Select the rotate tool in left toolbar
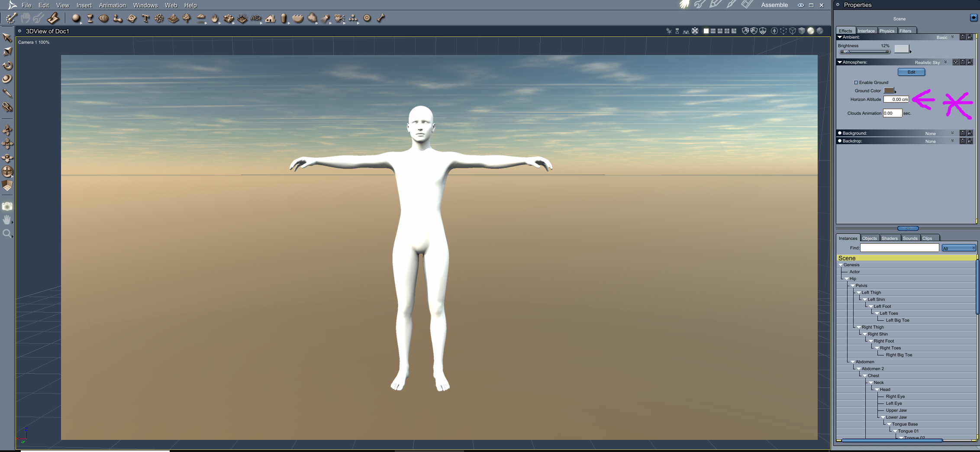The width and height of the screenshot is (980, 452). [x=7, y=65]
